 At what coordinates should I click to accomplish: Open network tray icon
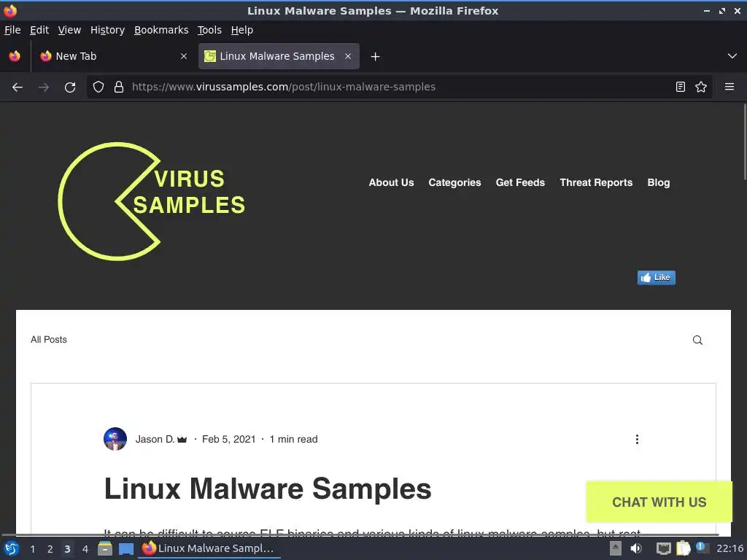coord(663,548)
